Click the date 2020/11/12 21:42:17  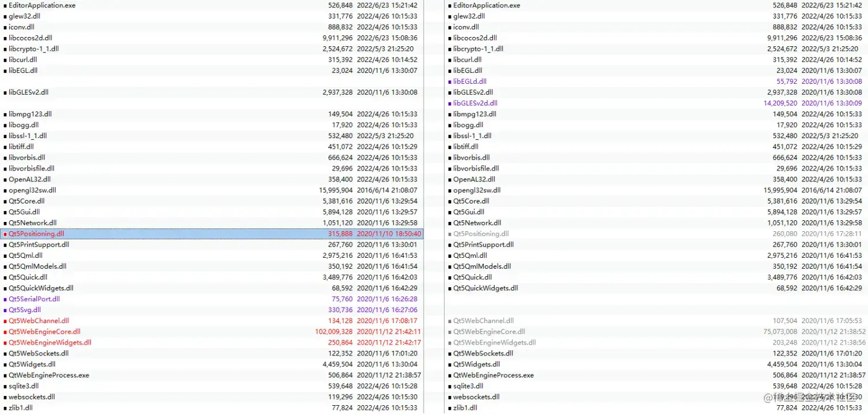(x=389, y=343)
